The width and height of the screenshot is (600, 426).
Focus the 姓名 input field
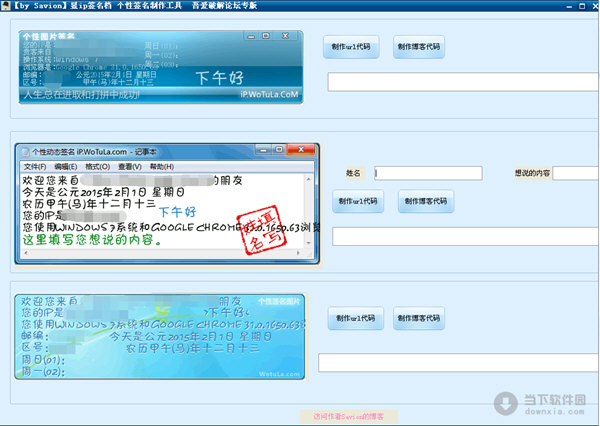click(428, 173)
